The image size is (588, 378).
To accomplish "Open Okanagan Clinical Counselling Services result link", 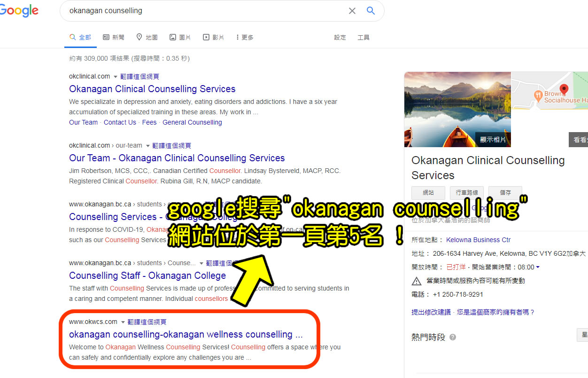I will pos(152,89).
